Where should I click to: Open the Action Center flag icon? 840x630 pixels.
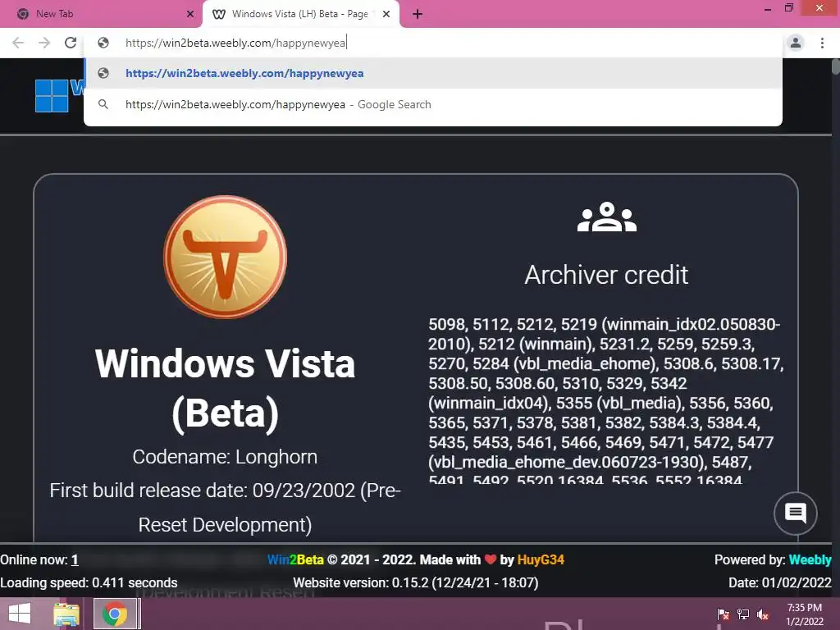(x=723, y=614)
